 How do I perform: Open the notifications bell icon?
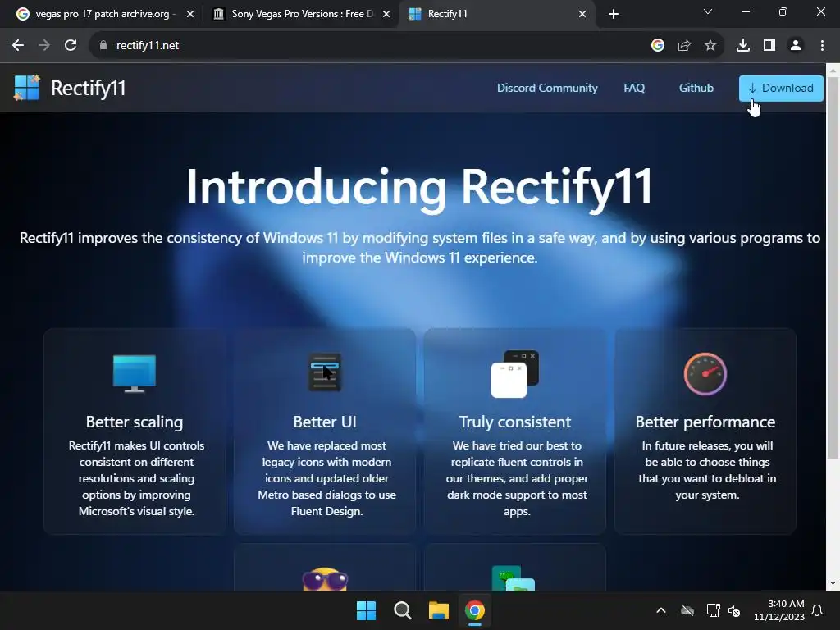(x=818, y=610)
